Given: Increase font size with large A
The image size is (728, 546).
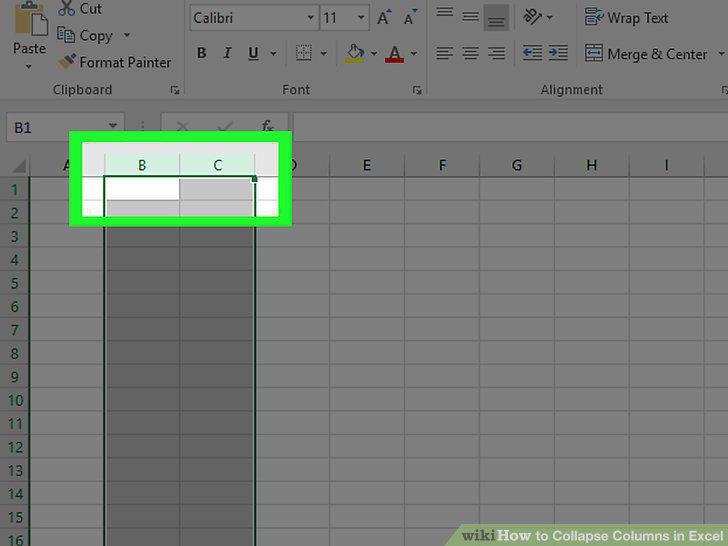Looking at the screenshot, I should click(x=384, y=18).
